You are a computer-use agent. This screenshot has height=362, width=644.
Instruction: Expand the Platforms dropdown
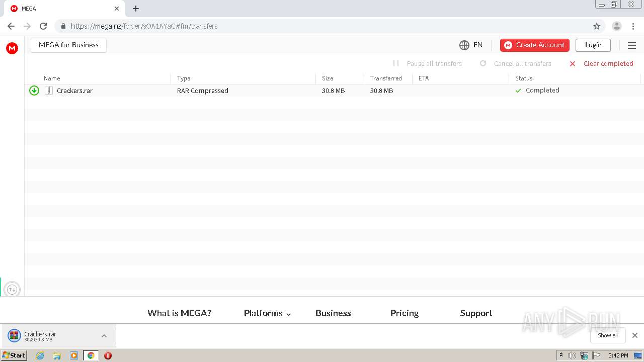(x=267, y=313)
